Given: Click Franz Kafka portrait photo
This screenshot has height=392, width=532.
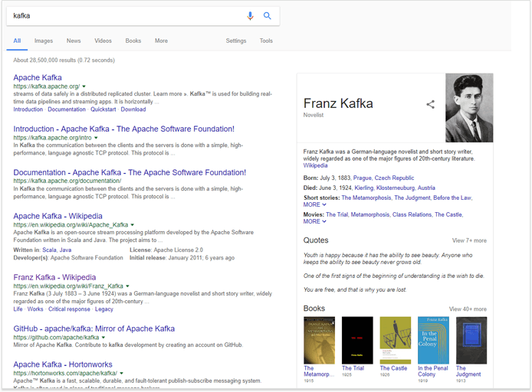Looking at the screenshot, I should click(469, 108).
